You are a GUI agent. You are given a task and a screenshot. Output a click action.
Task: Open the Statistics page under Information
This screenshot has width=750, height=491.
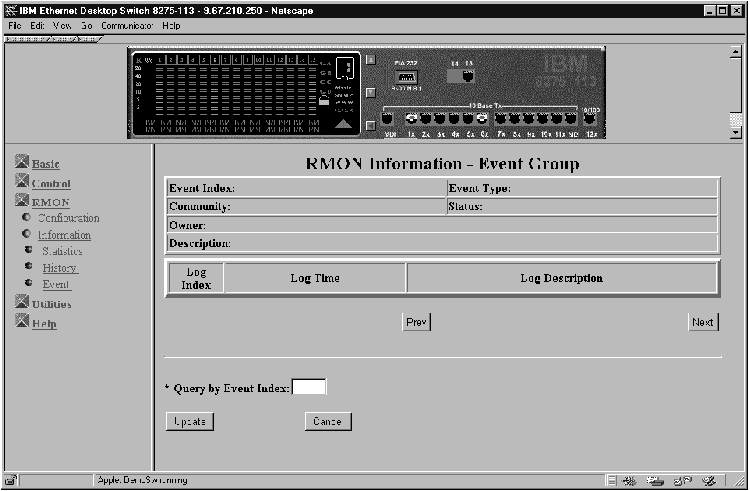(x=62, y=251)
